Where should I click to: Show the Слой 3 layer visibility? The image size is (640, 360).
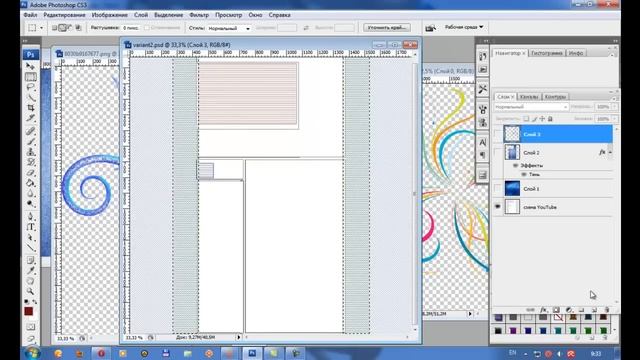tap(497, 134)
